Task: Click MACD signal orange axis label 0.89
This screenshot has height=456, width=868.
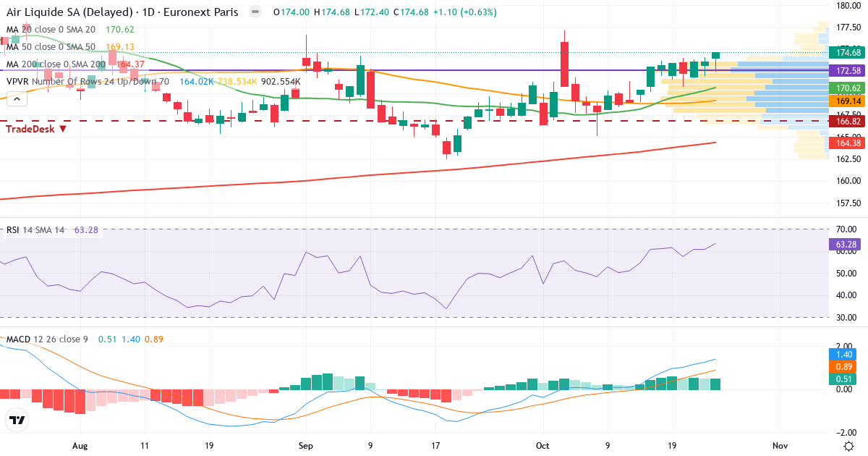Action: [x=843, y=367]
